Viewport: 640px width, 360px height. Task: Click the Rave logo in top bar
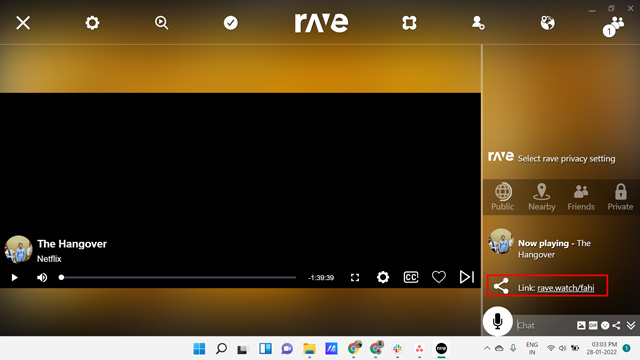[x=321, y=22]
